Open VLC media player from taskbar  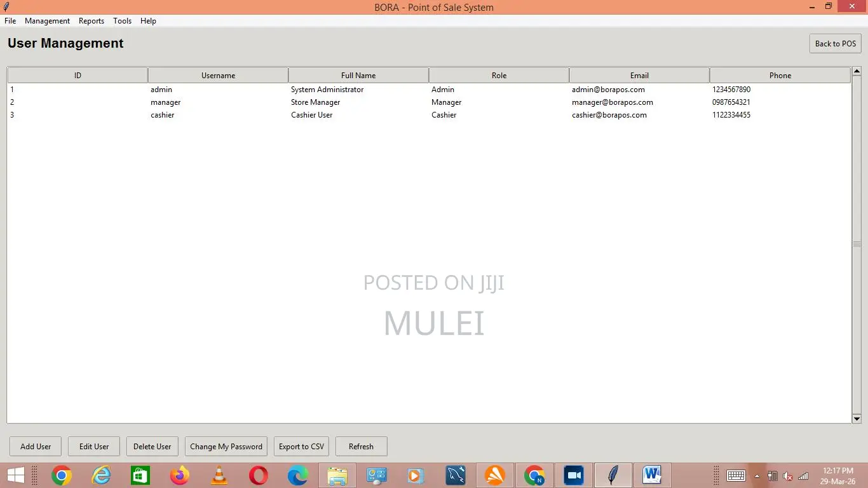(x=219, y=475)
